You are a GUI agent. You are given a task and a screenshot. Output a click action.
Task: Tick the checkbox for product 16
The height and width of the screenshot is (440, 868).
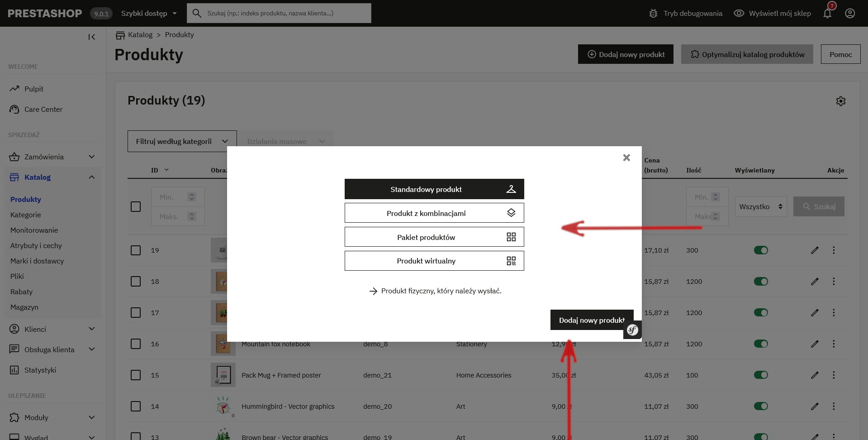(136, 344)
